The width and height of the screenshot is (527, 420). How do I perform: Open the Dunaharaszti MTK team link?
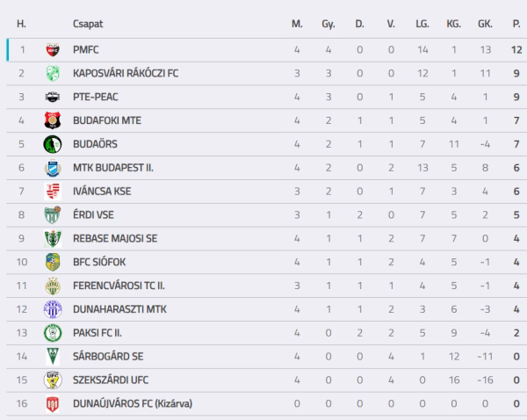tap(119, 309)
